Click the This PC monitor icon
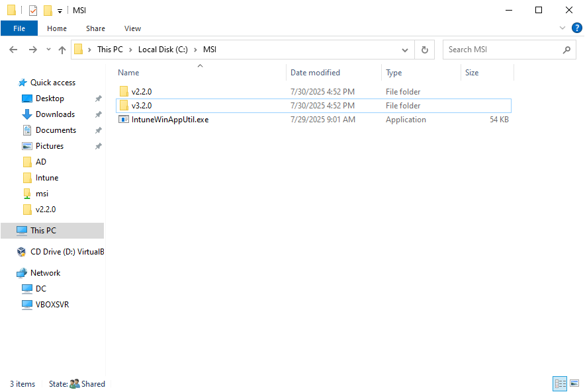This screenshot has width=585, height=392. 22,231
